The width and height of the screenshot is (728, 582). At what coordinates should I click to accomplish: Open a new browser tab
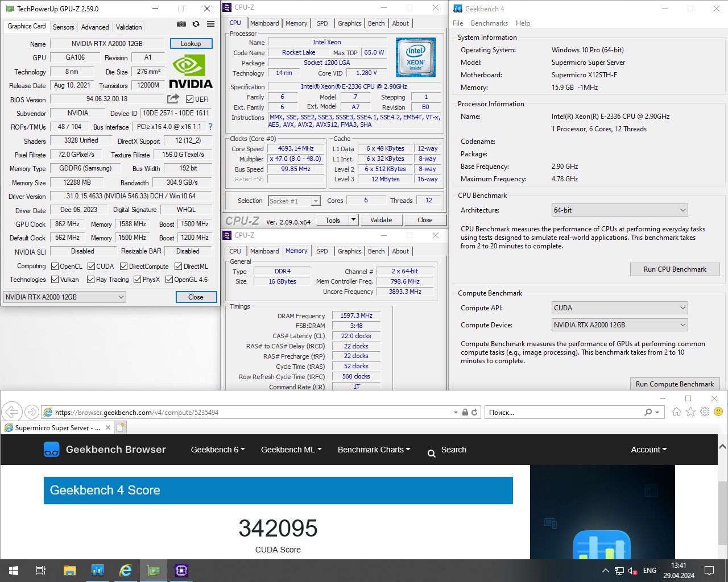click(x=121, y=427)
